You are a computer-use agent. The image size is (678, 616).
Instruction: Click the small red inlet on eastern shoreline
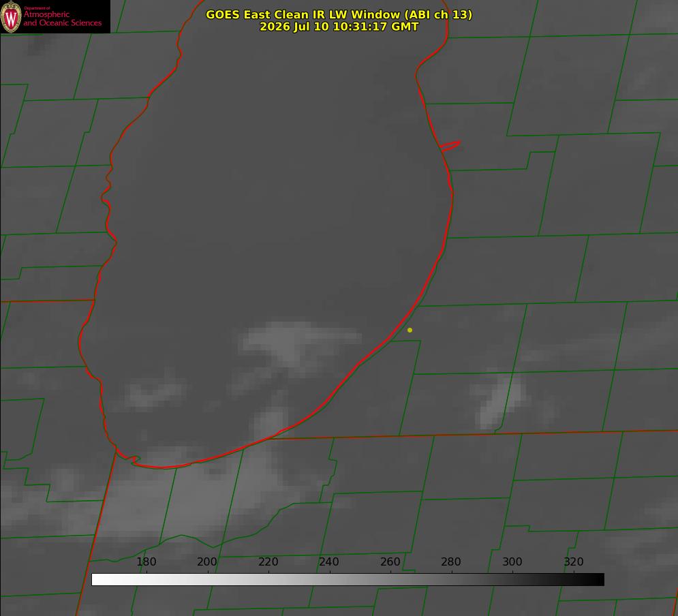coord(450,146)
